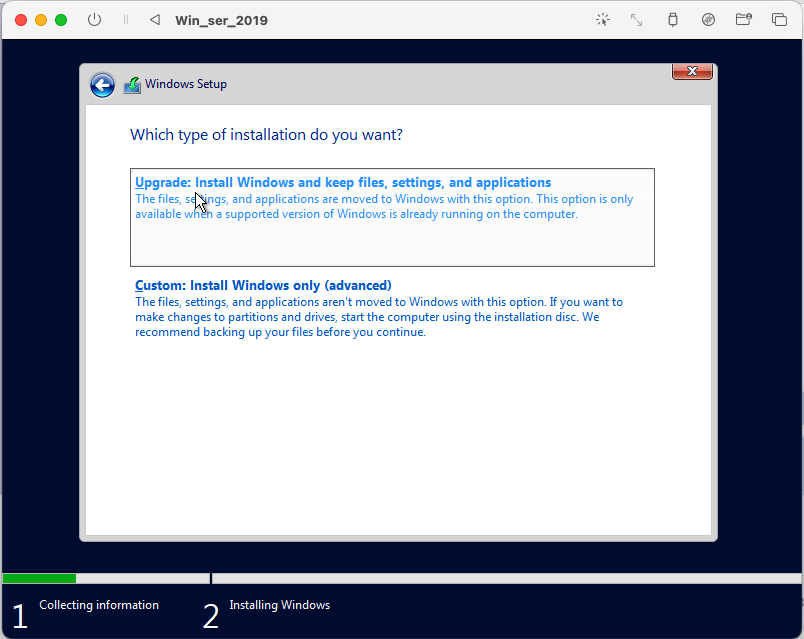Open the CD/DVD drive image icon
This screenshot has height=639, width=804.
tap(708, 20)
